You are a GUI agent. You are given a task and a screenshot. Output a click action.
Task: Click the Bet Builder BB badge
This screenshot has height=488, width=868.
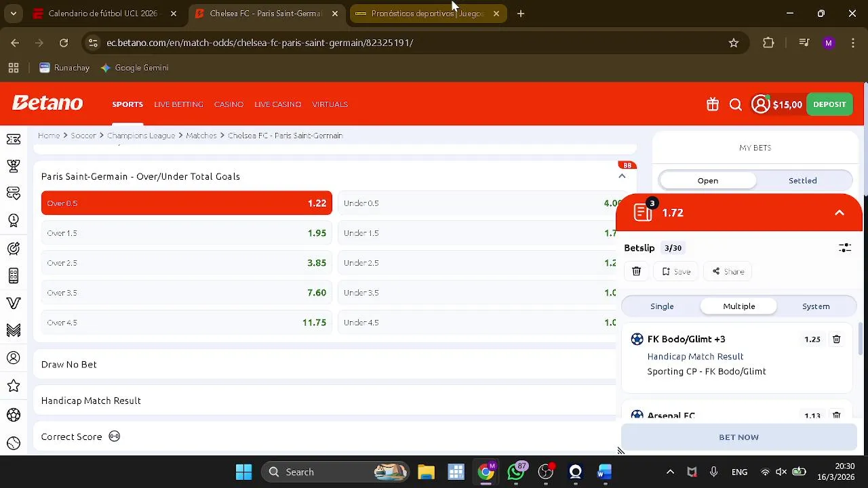pyautogui.click(x=627, y=165)
